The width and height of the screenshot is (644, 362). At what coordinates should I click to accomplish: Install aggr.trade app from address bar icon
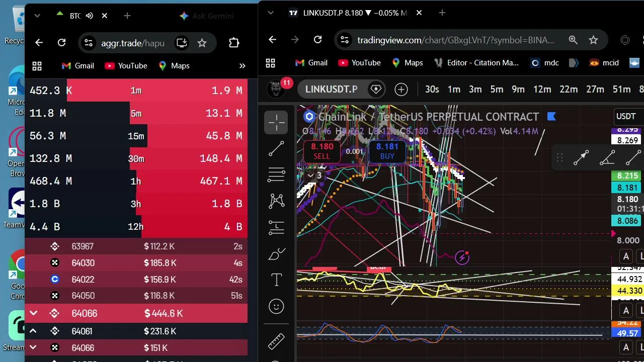click(x=182, y=43)
